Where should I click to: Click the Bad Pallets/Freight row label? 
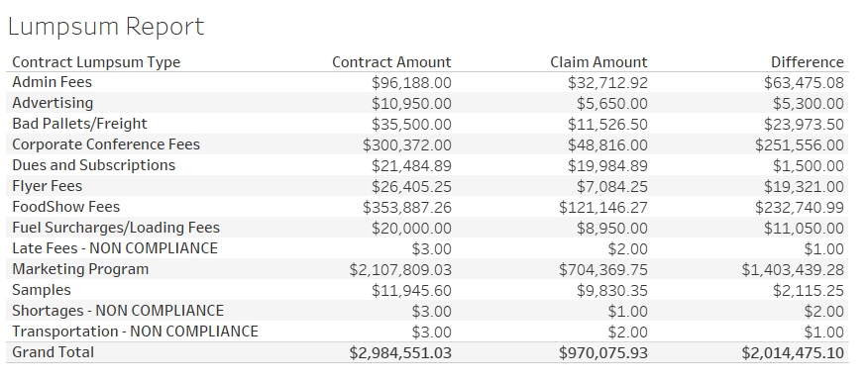(79, 124)
